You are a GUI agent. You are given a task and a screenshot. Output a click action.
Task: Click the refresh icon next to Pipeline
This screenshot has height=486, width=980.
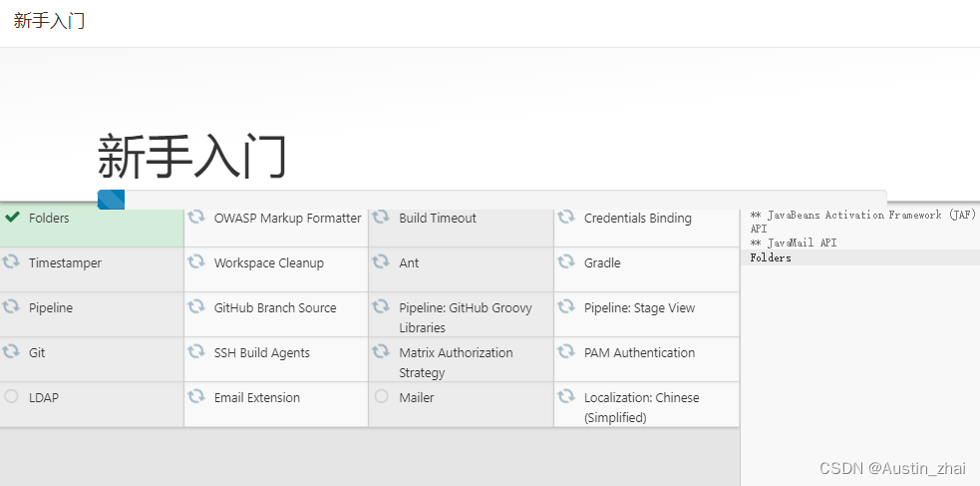[12, 307]
